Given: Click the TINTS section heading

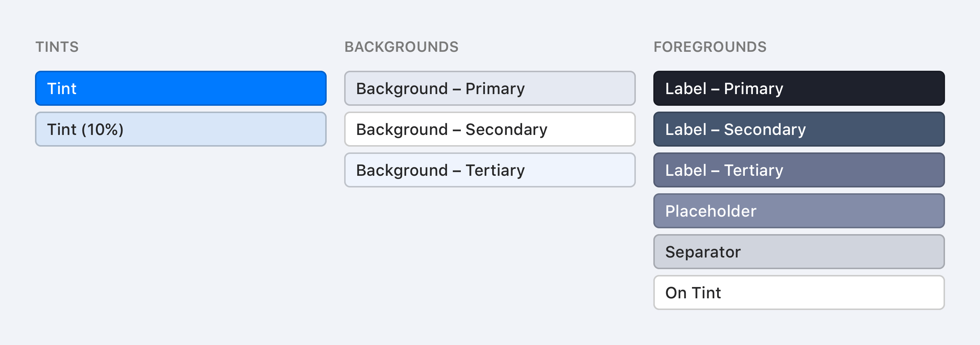Looking at the screenshot, I should coord(57,47).
